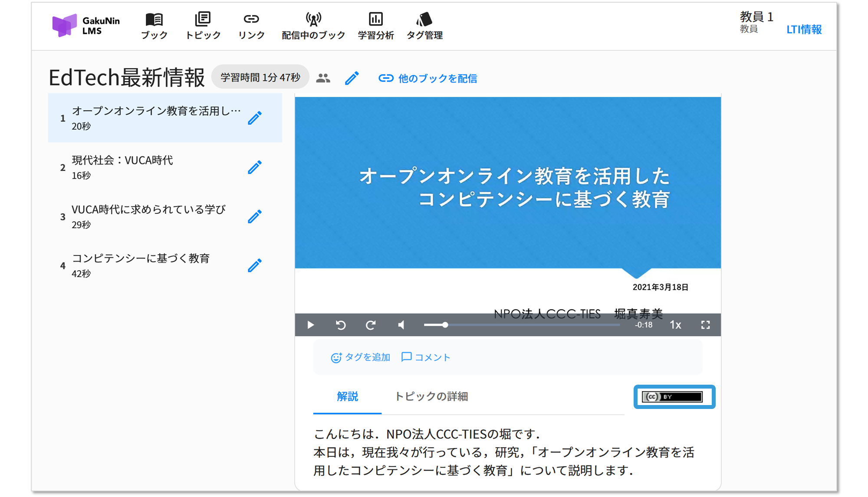Open タグ管理 in the navigation
The image size is (868, 497).
[x=424, y=26]
